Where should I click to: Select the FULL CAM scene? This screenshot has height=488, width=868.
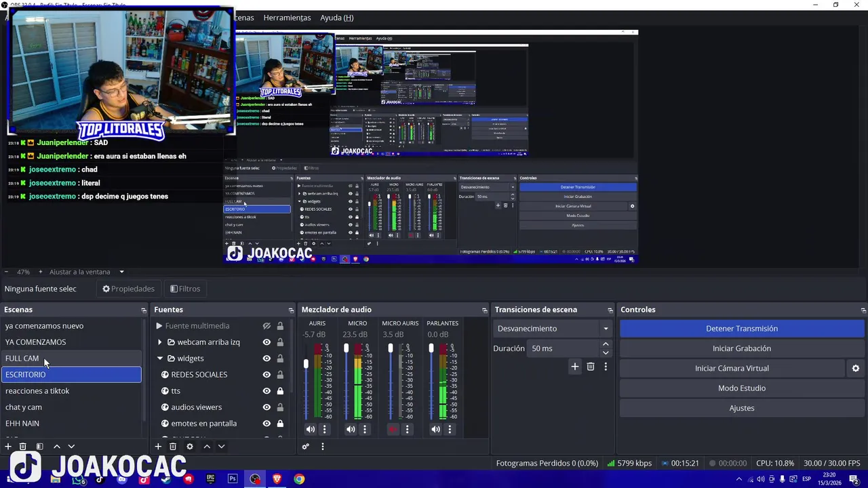[71, 359]
